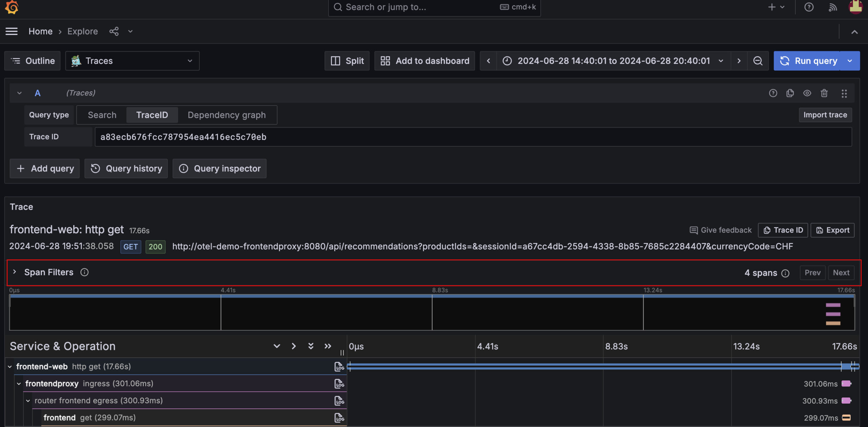Open the Outline panel
This screenshot has width=868, height=427.
(33, 61)
